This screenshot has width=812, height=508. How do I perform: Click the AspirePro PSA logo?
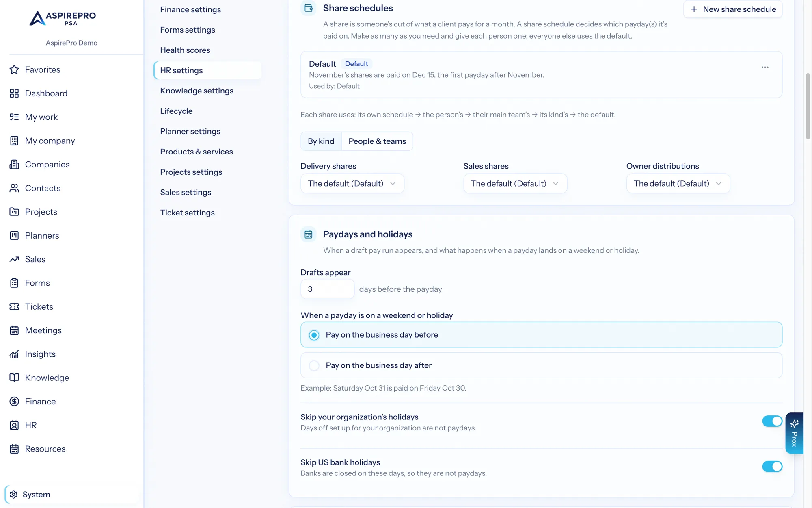[x=63, y=18]
